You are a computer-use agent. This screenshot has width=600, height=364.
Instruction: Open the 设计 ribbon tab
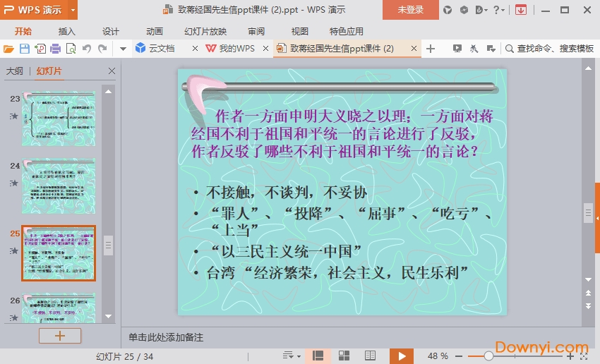click(111, 31)
